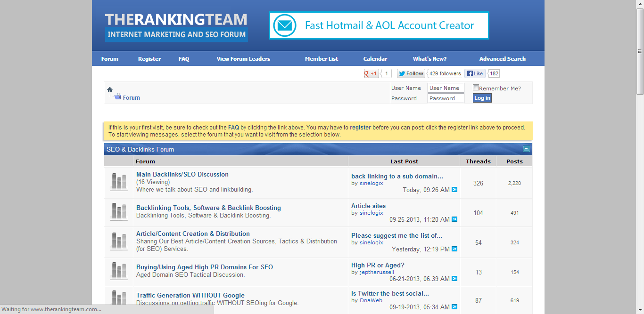The image size is (644, 314).
Task: Click the Google +1 button
Action: [372, 73]
